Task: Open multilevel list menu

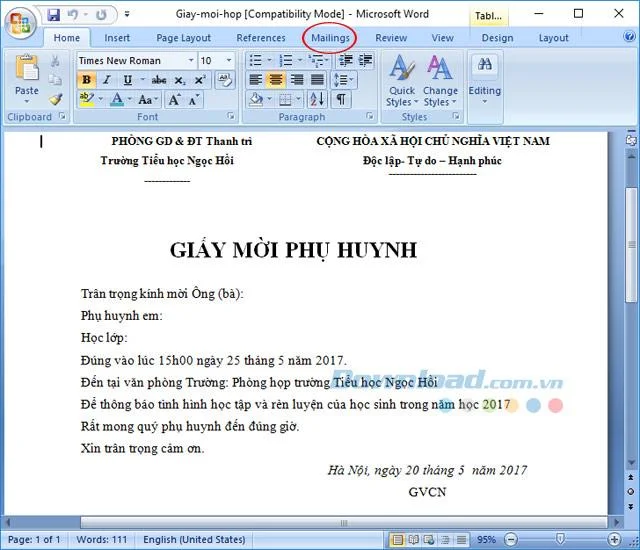Action: click(x=318, y=60)
